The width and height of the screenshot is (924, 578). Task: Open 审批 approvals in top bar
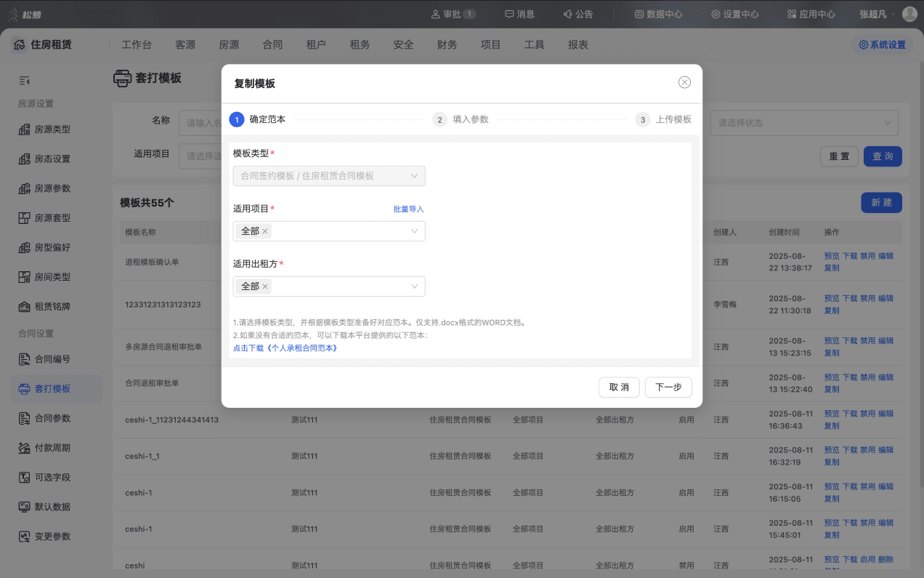(x=453, y=14)
